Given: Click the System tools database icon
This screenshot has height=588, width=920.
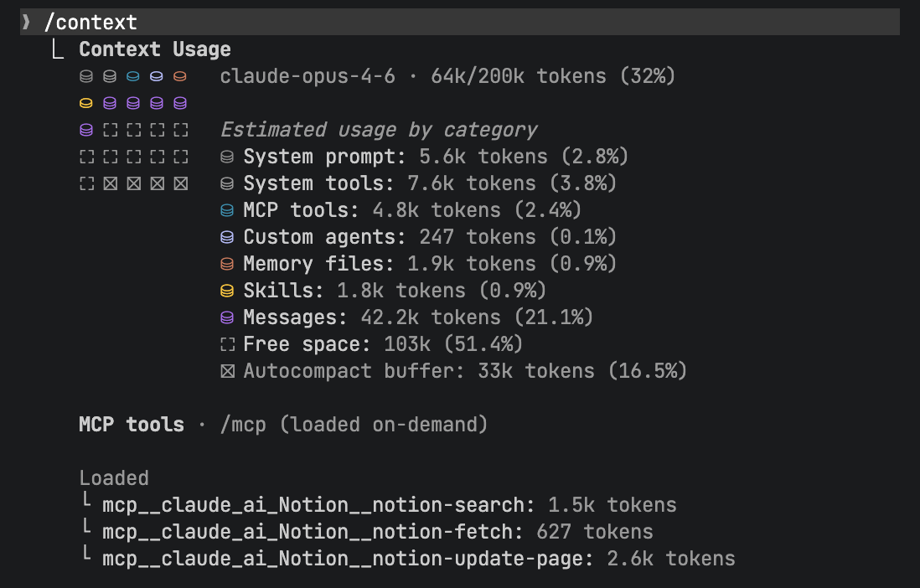Looking at the screenshot, I should point(226,183).
